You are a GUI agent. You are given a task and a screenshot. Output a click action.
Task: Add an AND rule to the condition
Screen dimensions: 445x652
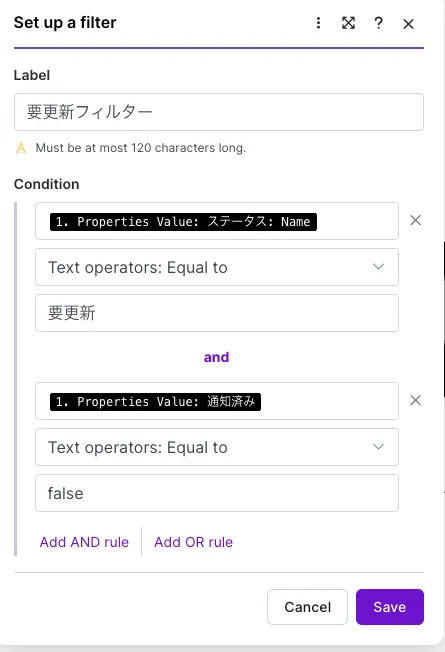(84, 542)
